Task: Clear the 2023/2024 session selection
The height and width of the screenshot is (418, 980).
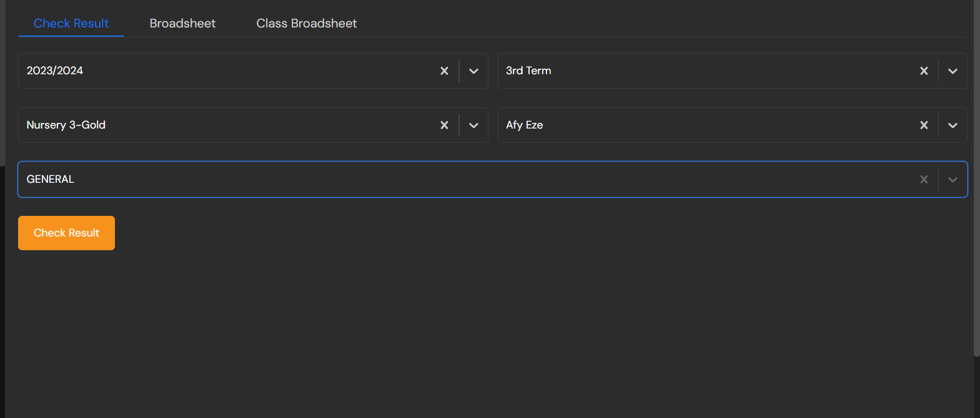Action: tap(444, 71)
